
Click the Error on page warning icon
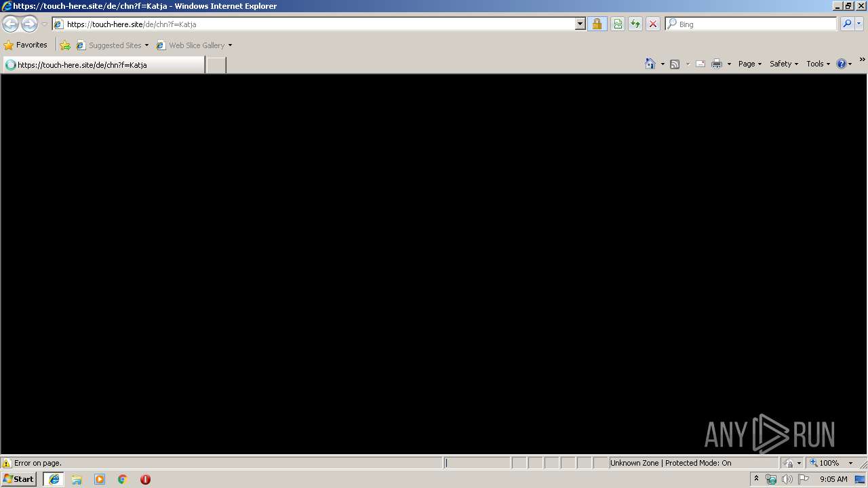tap(7, 463)
